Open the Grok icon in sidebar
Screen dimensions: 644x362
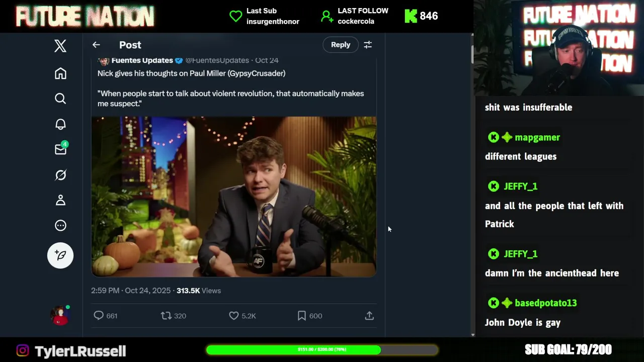[60, 175]
